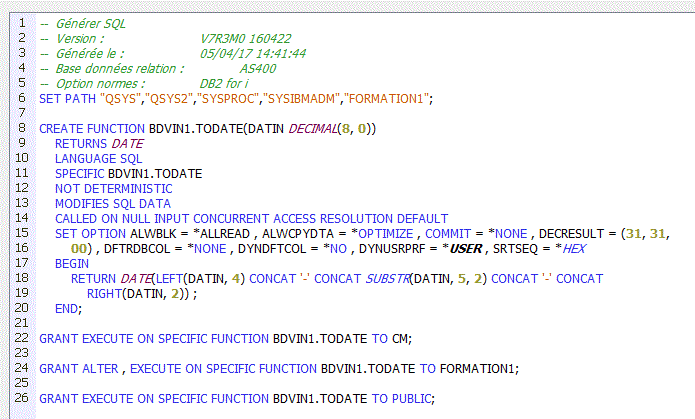
Task: Click the 'BEGIN' keyword
Action: click(72, 264)
